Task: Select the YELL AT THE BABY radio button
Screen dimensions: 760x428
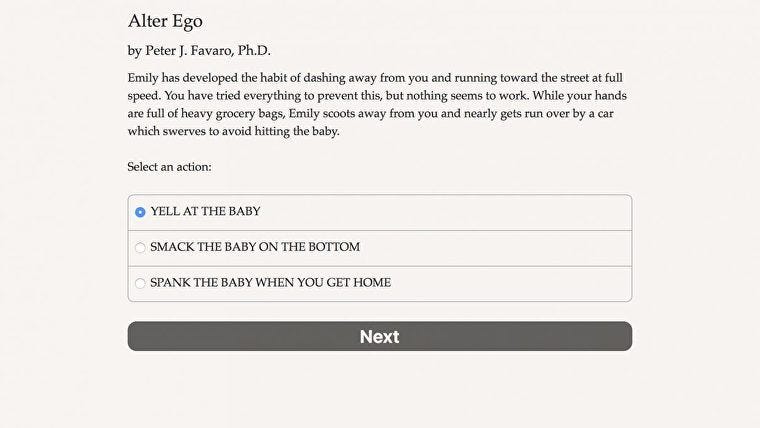Action: 140,212
